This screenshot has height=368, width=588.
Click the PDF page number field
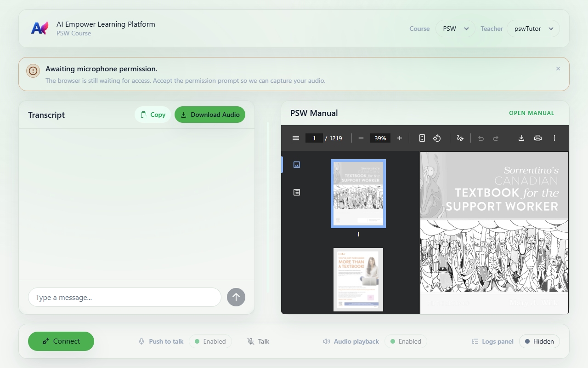pos(314,138)
